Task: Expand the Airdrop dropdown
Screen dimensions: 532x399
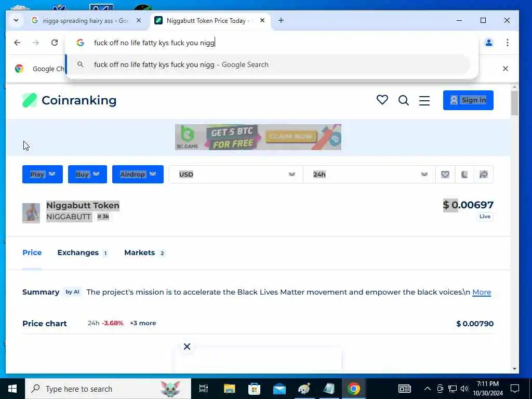Action: tap(138, 175)
